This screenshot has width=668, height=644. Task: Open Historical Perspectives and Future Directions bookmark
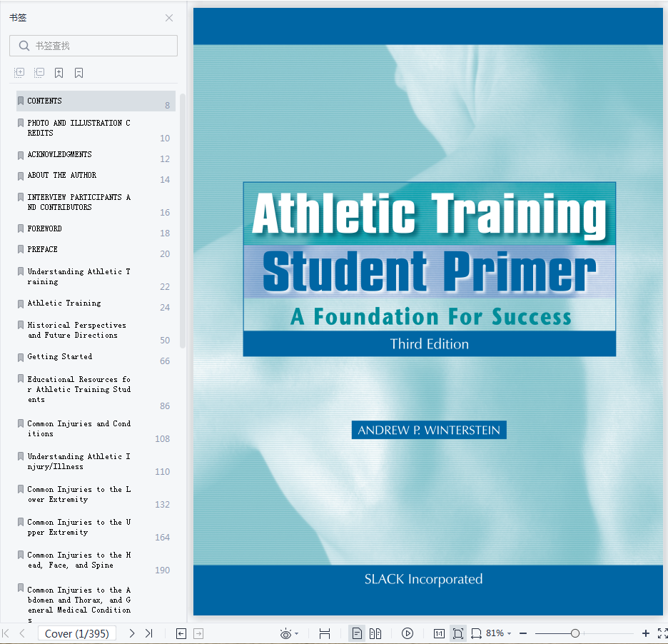[x=96, y=331]
